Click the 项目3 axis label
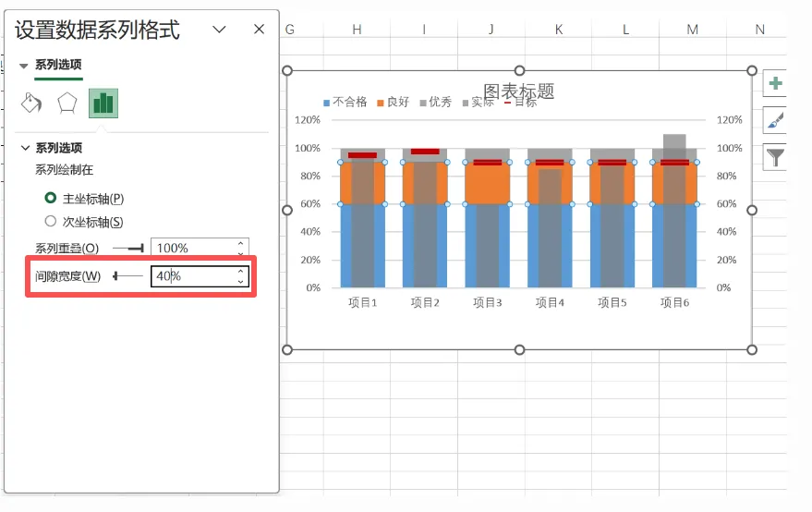This screenshot has width=812, height=512. tap(488, 302)
